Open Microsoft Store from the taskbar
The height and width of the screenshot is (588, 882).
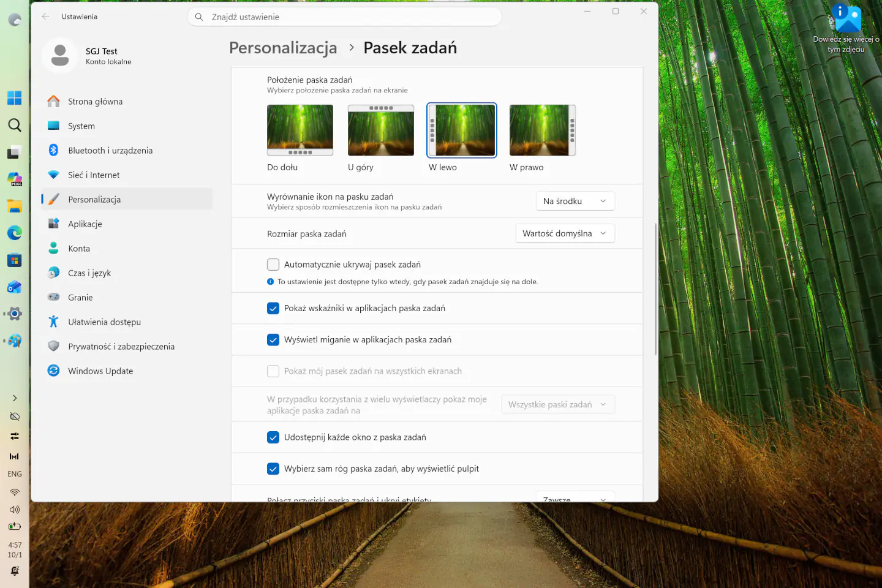(x=15, y=260)
